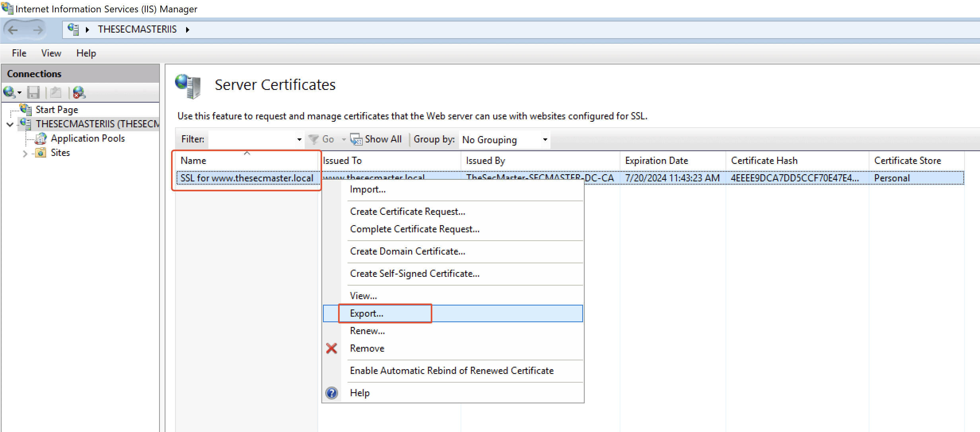The height and width of the screenshot is (432, 980).
Task: Click the Application Pools icon
Action: (41, 138)
